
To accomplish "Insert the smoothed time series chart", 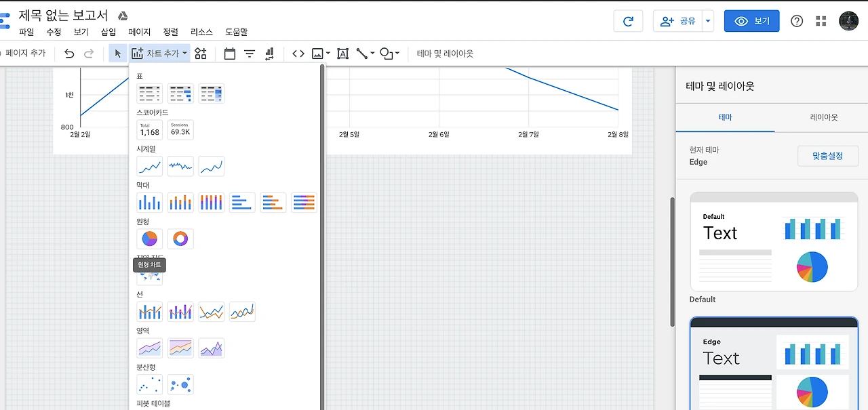I will tap(212, 166).
